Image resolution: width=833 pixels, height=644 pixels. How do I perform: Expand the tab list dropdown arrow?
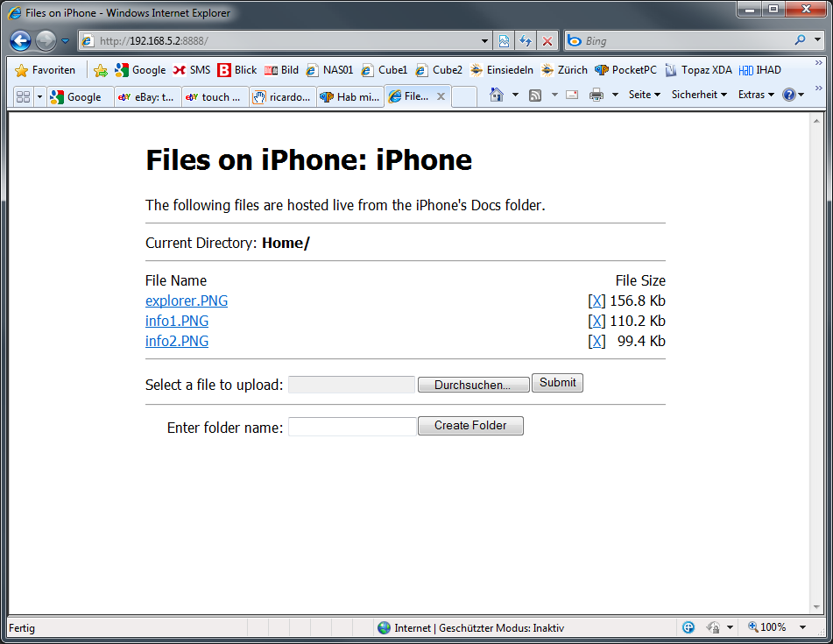click(x=39, y=96)
